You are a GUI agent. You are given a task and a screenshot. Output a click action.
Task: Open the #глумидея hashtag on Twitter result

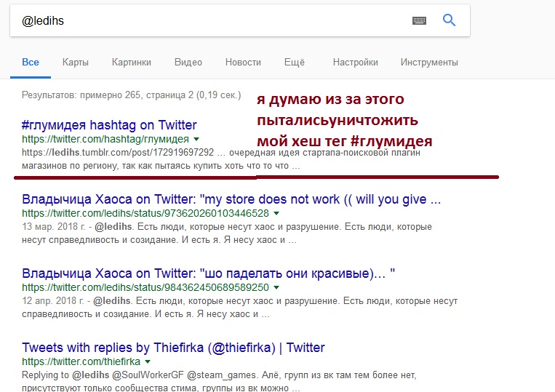(109, 125)
